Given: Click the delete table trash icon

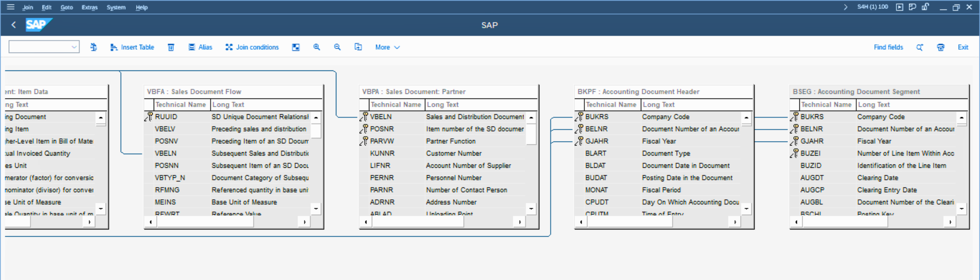Looking at the screenshot, I should [x=171, y=47].
